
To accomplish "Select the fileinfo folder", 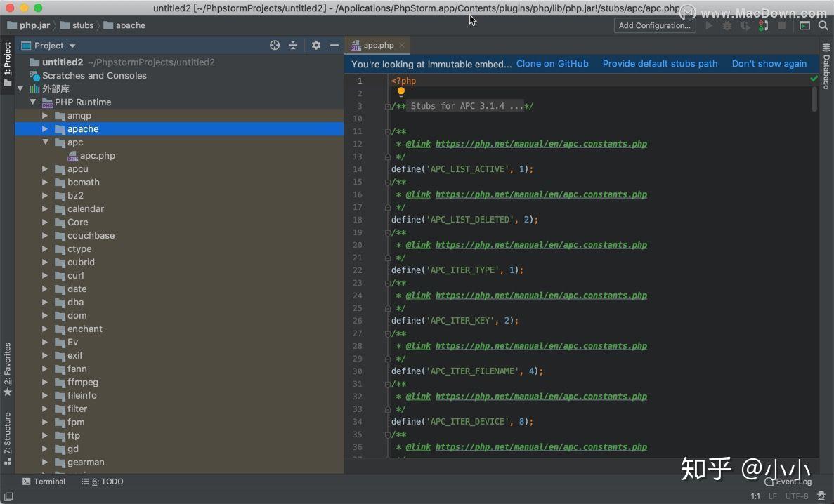I will pyautogui.click(x=76, y=395).
